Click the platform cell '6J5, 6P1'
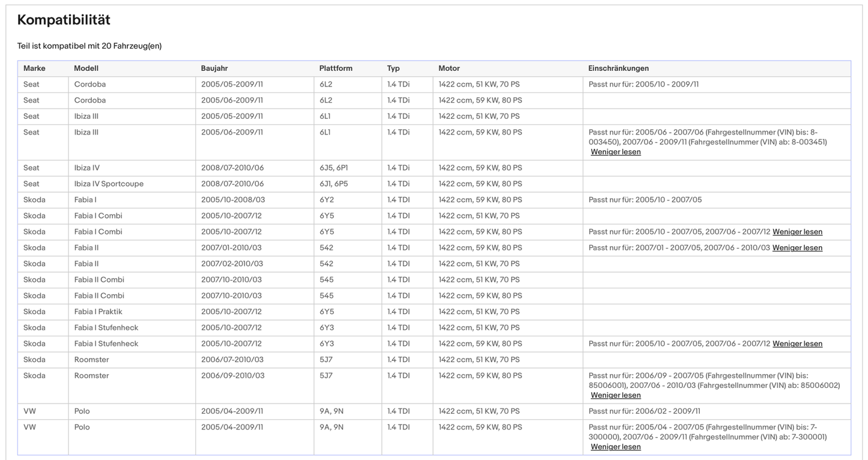Image resolution: width=868 pixels, height=460 pixels. (x=333, y=168)
